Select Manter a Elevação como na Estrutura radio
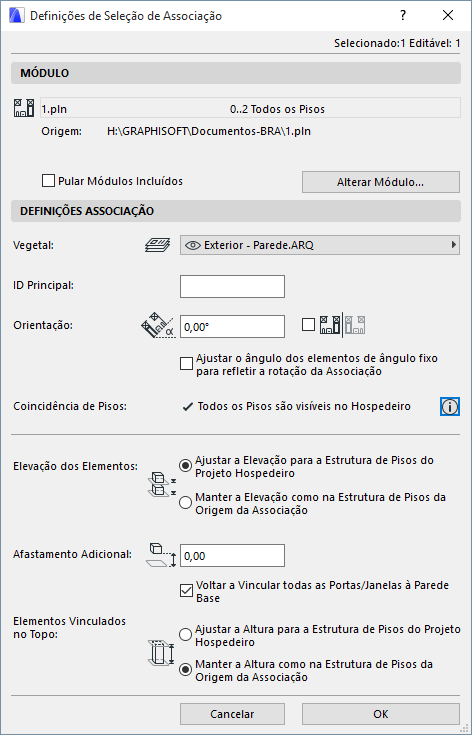This screenshot has width=472, height=735. click(186, 502)
